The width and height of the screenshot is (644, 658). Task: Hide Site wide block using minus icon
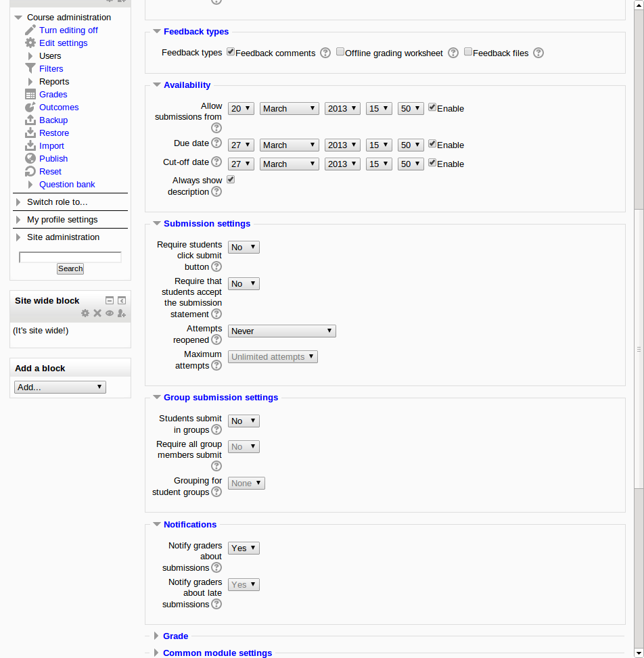coord(110,300)
